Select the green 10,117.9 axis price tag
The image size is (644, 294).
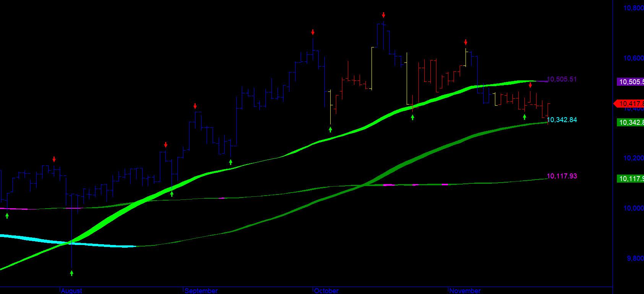[x=630, y=179]
